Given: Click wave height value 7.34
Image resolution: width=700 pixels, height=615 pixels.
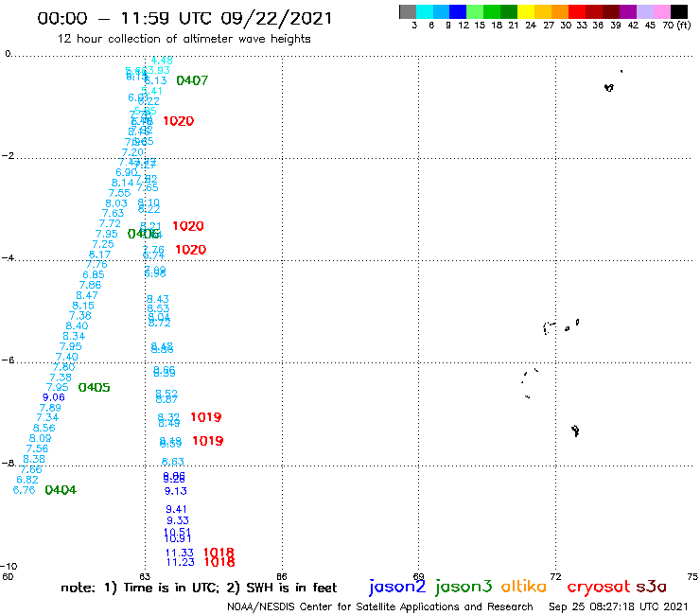Looking at the screenshot, I should pyautogui.click(x=47, y=417).
